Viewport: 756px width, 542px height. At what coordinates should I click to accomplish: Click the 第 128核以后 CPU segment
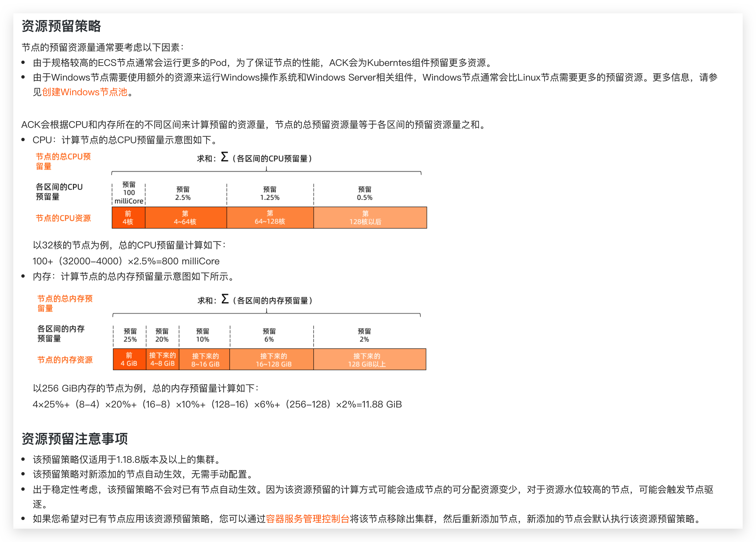click(370, 217)
